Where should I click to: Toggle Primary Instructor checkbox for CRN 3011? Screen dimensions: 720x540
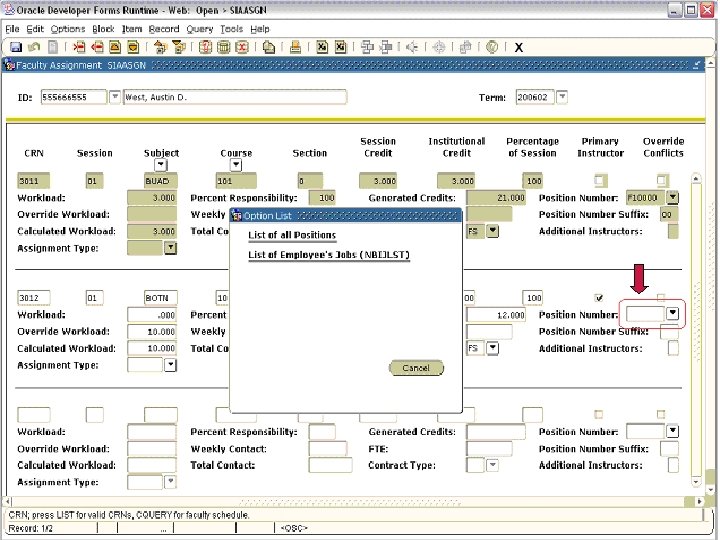(x=599, y=181)
